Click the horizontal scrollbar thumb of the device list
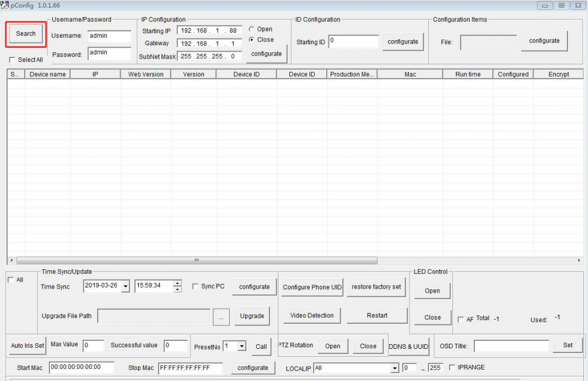588x381 pixels. click(x=197, y=261)
